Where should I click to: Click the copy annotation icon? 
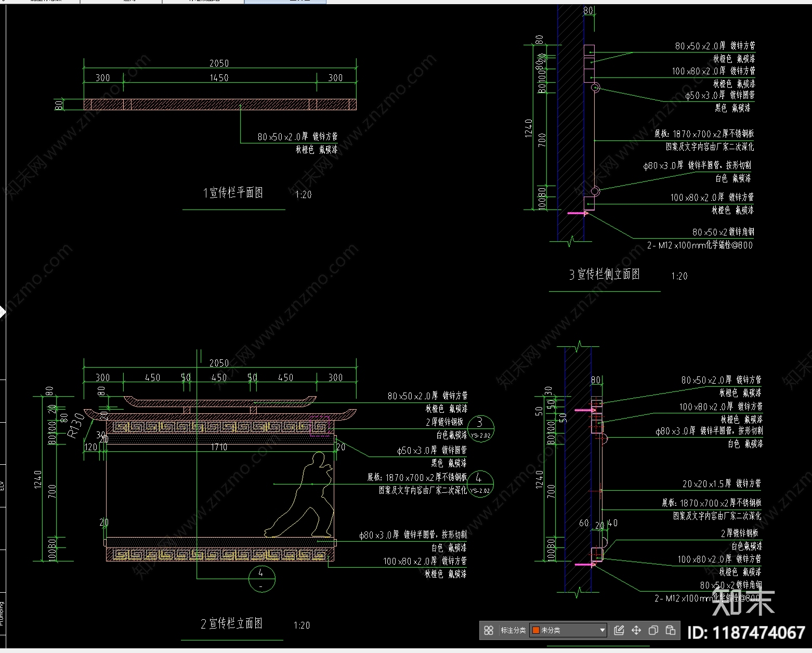point(653,630)
